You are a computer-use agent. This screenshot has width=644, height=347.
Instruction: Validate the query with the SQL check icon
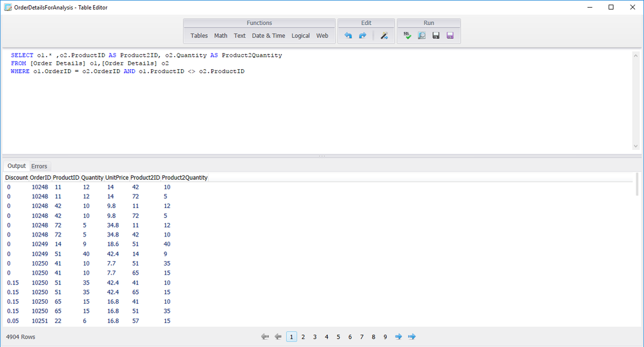coord(407,36)
